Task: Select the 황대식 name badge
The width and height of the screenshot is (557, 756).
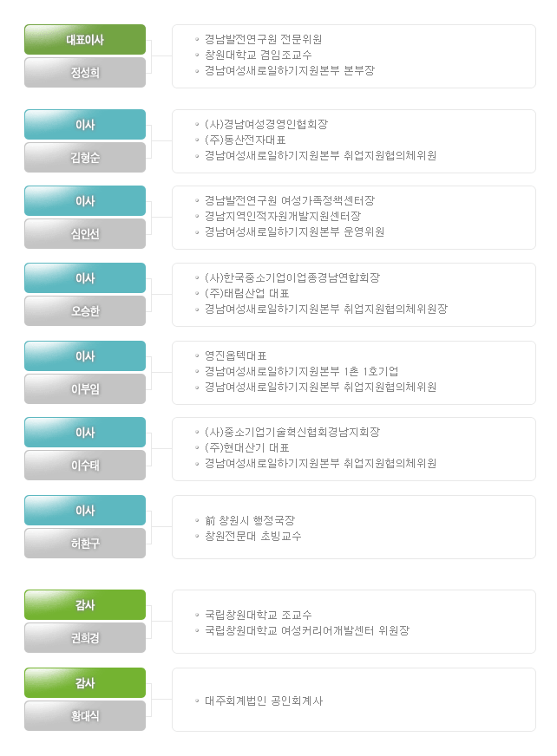Action: click(85, 715)
